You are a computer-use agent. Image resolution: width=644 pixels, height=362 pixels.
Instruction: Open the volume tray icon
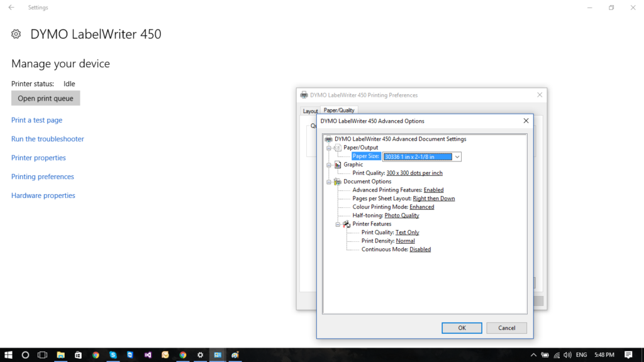click(x=568, y=355)
